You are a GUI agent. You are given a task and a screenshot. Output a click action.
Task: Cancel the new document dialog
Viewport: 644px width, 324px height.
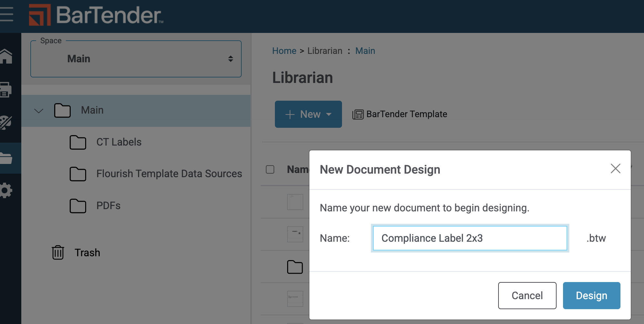point(527,296)
